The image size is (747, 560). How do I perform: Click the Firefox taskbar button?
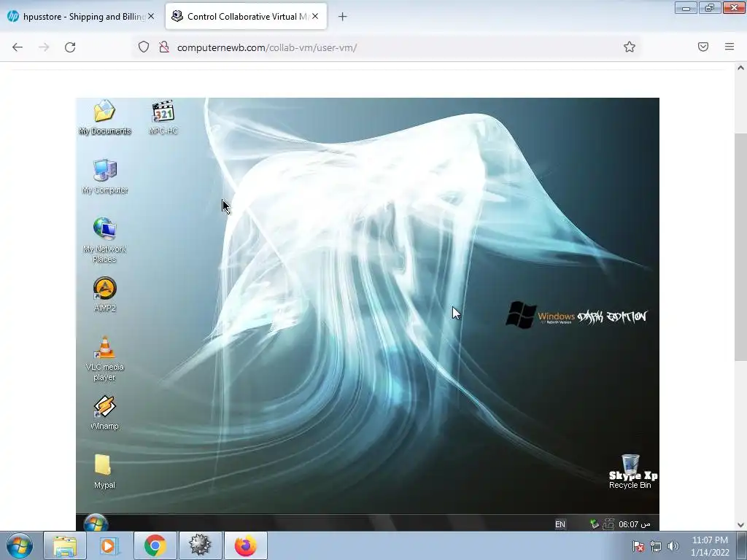pos(245,545)
